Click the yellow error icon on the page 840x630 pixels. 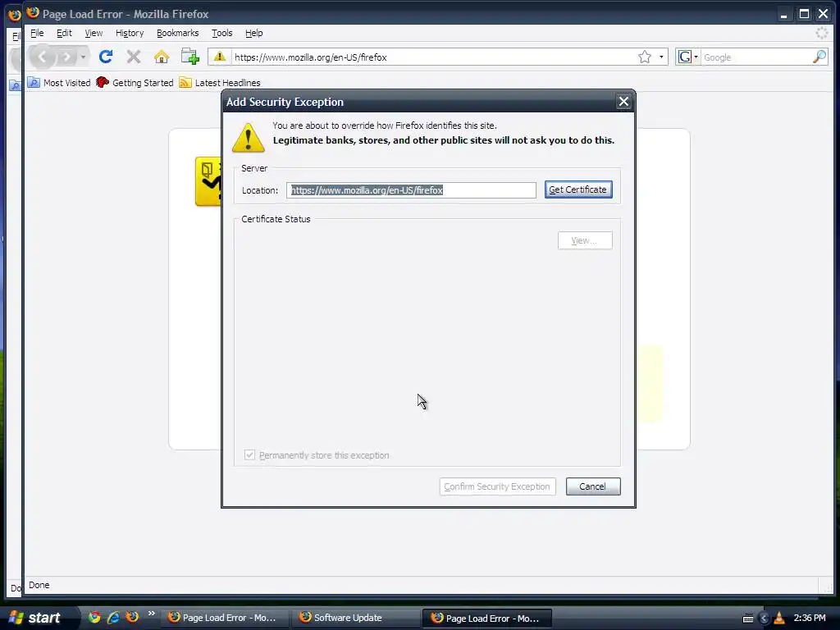[x=208, y=181]
